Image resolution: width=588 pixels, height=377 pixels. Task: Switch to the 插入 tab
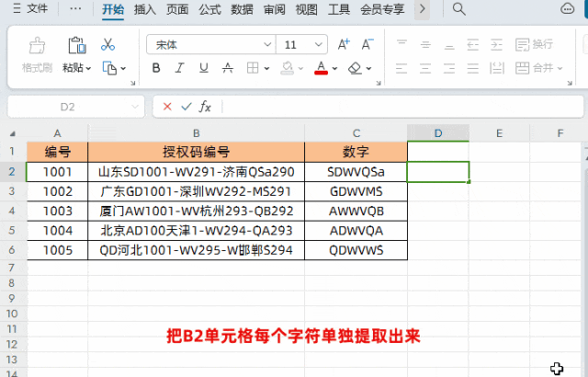tap(144, 9)
